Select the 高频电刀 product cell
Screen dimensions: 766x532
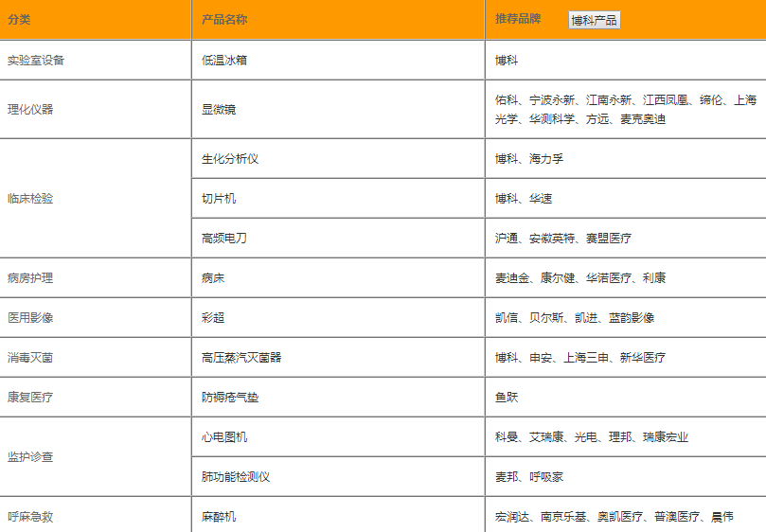(x=338, y=239)
